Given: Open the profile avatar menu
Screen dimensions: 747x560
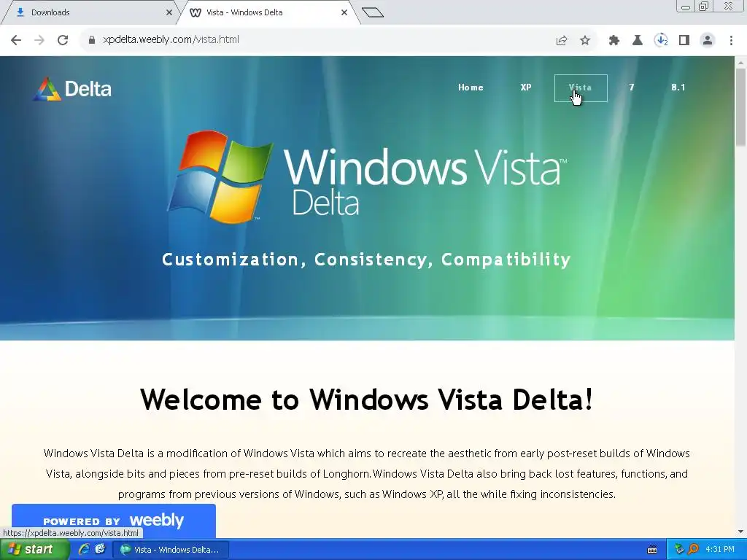Looking at the screenshot, I should click(708, 41).
